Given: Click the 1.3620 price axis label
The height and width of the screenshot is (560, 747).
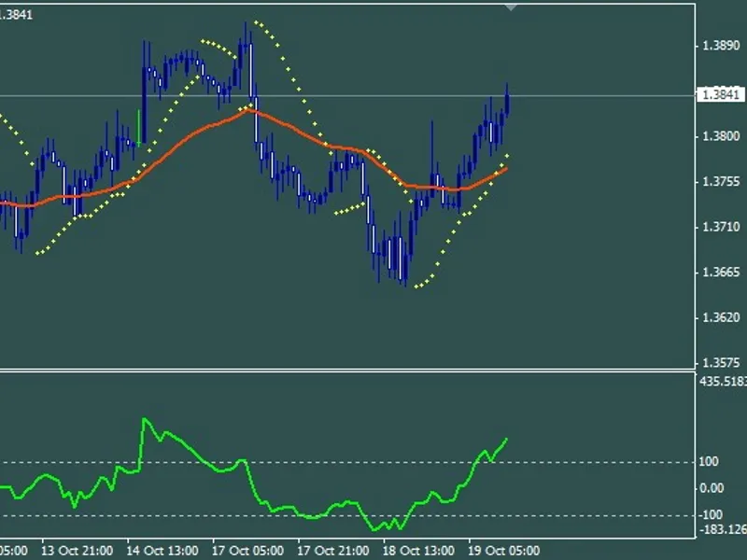Looking at the screenshot, I should coord(721,317).
